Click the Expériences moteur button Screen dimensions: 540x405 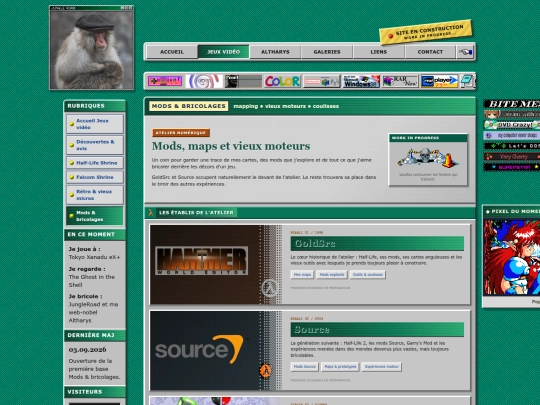coord(382,367)
